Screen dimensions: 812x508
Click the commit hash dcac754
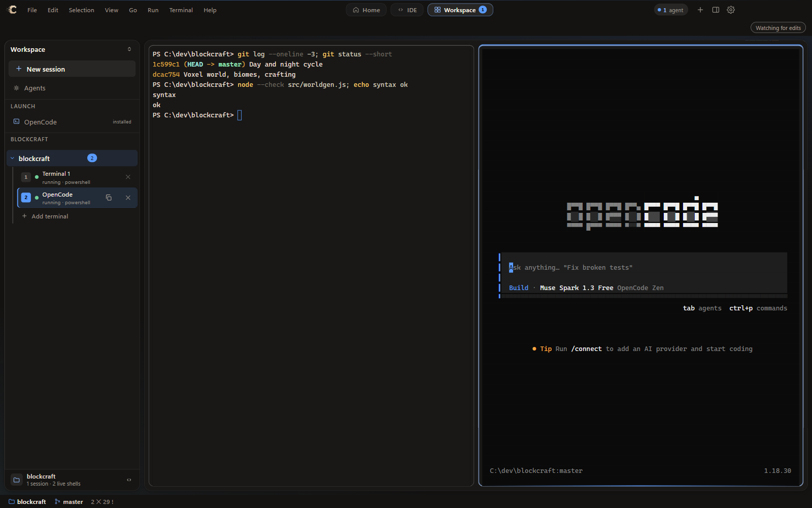[x=166, y=75]
